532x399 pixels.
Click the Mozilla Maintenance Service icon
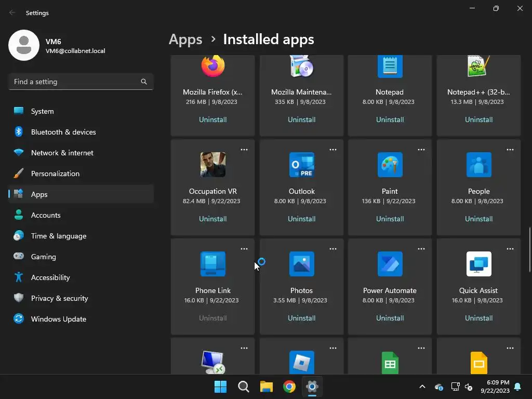[x=302, y=66]
